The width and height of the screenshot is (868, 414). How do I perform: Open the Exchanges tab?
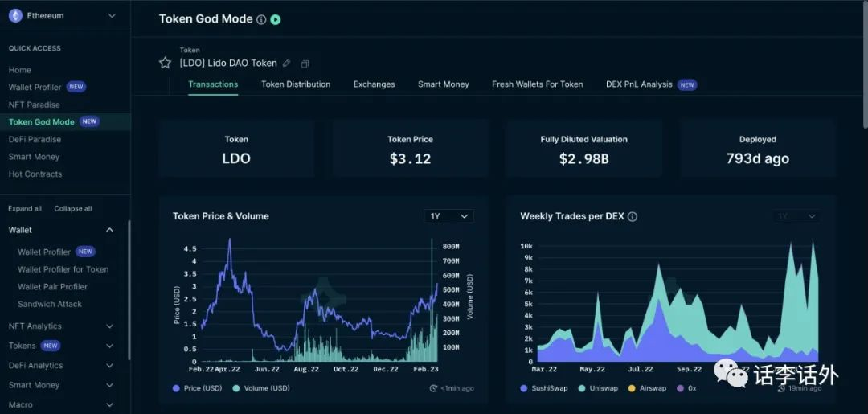point(375,84)
